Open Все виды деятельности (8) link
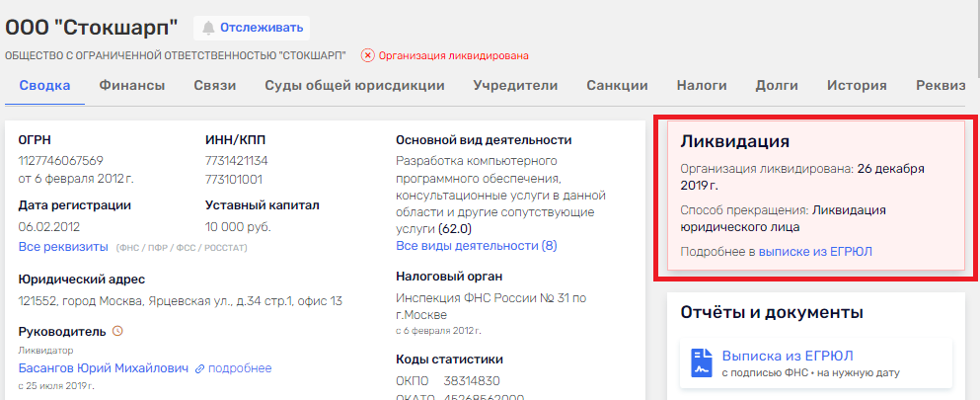980x400 pixels. pyautogui.click(x=477, y=246)
